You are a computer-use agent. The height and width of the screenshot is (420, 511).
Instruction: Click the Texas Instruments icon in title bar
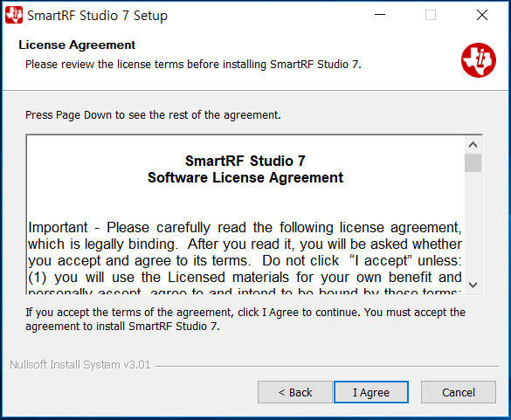click(14, 15)
